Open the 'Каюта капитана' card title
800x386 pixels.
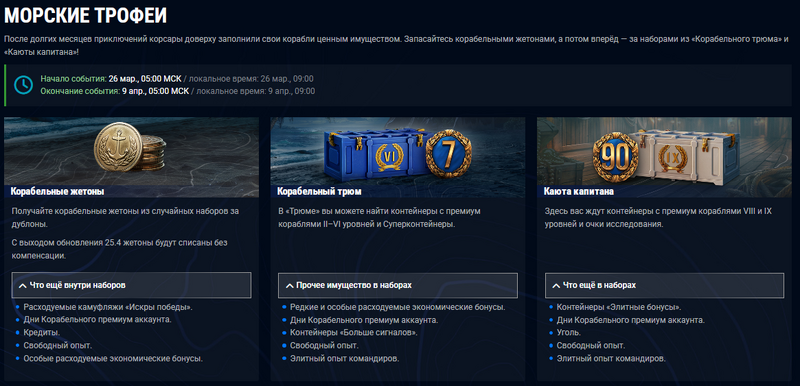pyautogui.click(x=579, y=192)
